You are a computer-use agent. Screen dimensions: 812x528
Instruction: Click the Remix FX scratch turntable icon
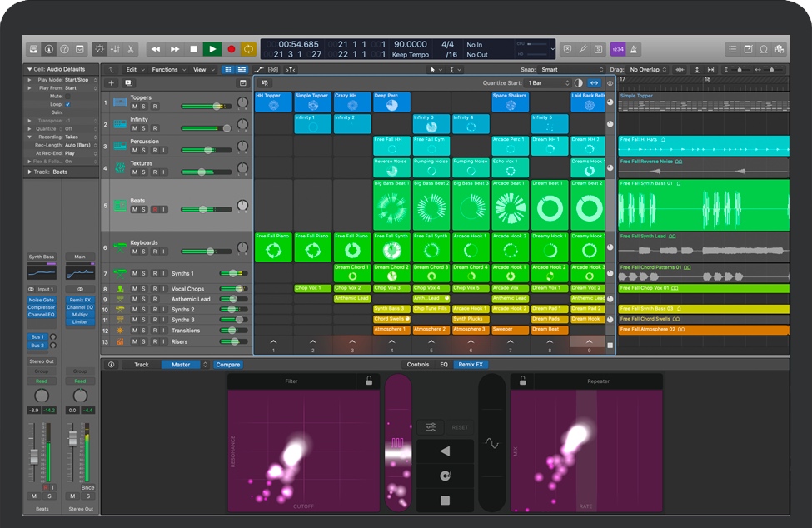pos(445,476)
